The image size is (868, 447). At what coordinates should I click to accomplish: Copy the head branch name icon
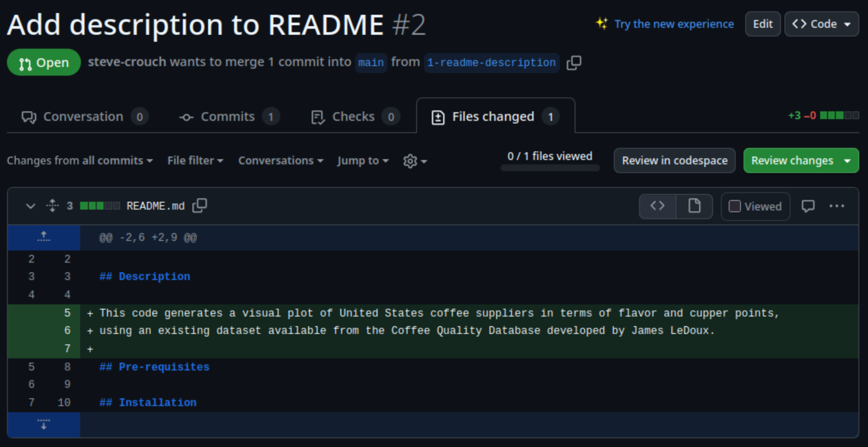pos(574,63)
